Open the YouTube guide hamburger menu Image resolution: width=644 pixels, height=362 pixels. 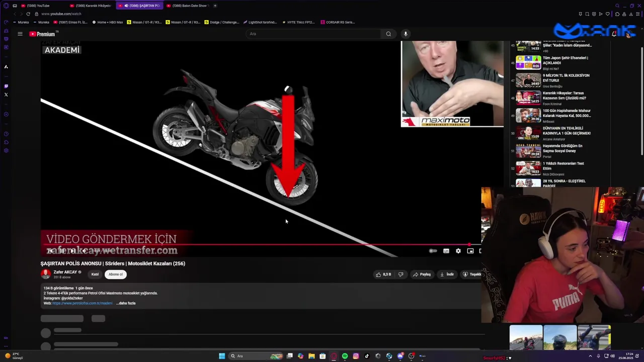20,34
